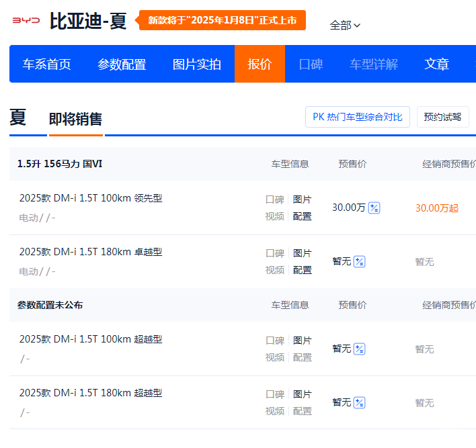Select the 报价 tab
Image resolution: width=476 pixels, height=448 pixels.
point(260,64)
